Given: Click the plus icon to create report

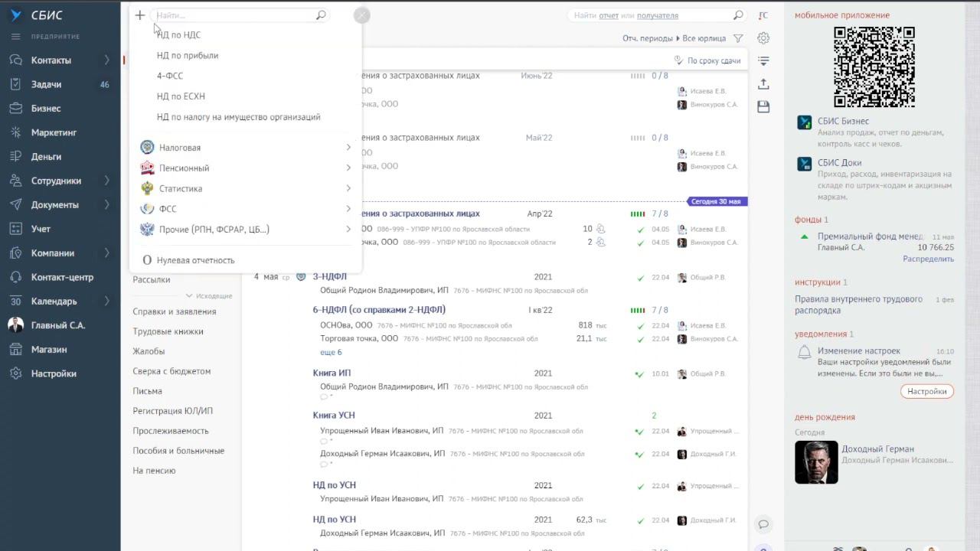Looking at the screenshot, I should coord(139,15).
